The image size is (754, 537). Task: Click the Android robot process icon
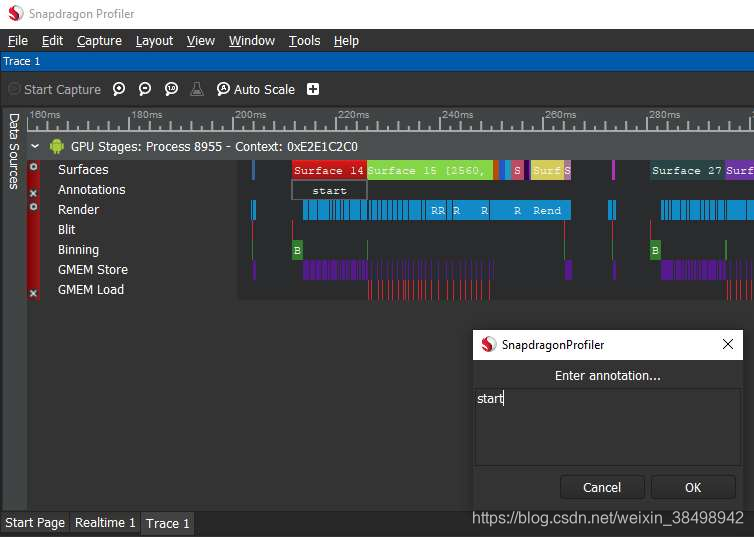tap(57, 146)
